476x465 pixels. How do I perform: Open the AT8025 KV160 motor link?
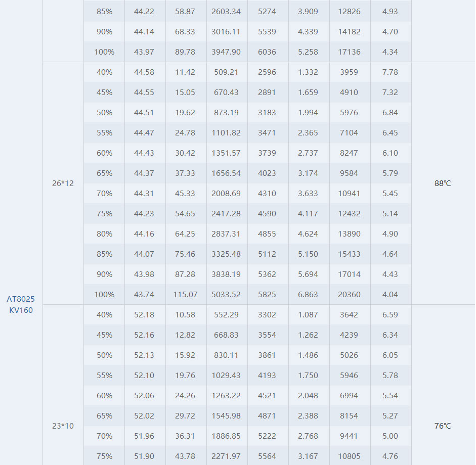tap(21, 305)
